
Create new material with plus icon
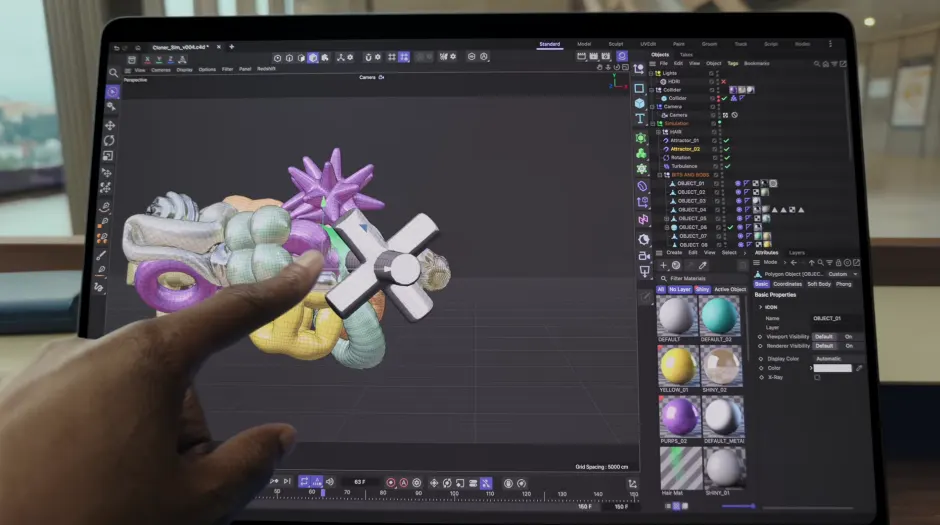pyautogui.click(x=663, y=265)
